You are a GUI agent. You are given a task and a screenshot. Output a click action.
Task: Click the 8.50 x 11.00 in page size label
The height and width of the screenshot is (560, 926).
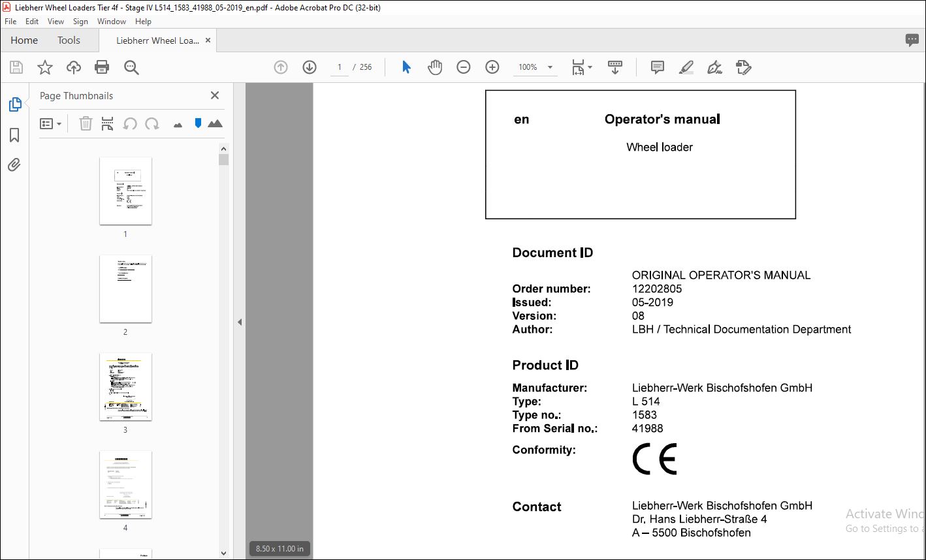click(x=279, y=549)
